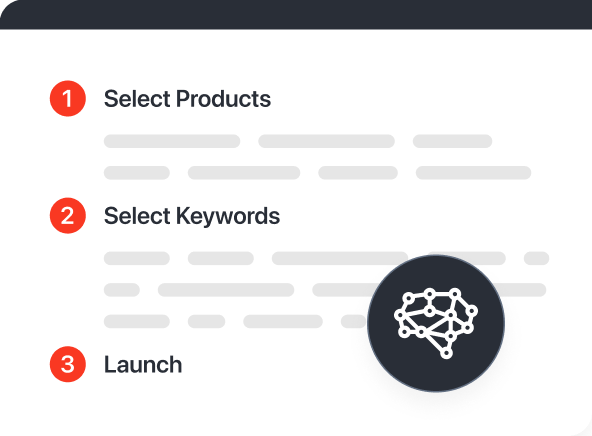This screenshot has height=436, width=592.
Task: Select long second pill in second Keywords row
Action: tap(226, 290)
